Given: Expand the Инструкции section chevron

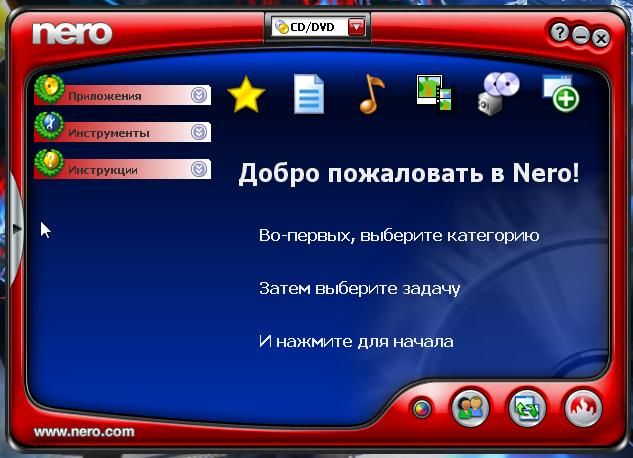Looking at the screenshot, I should coord(199,169).
